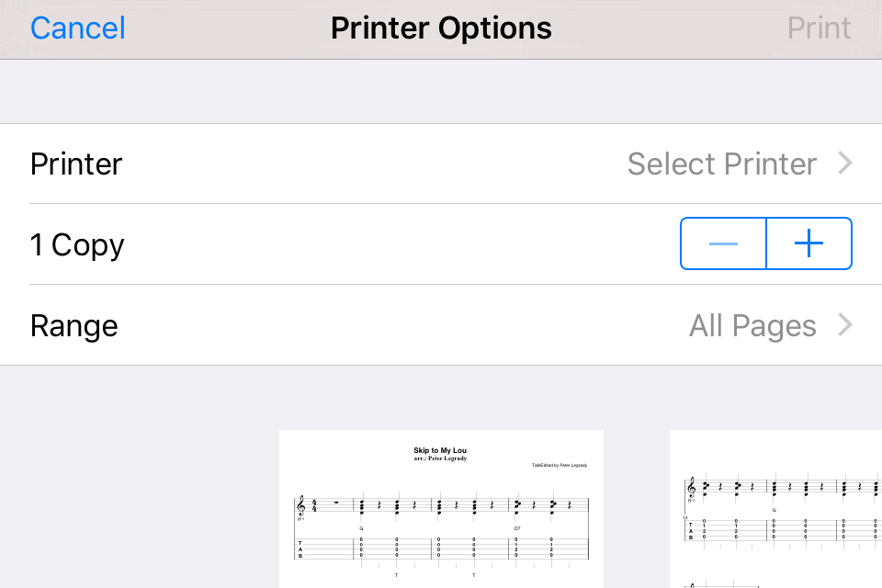Click the treble clef on first page
The width and height of the screenshot is (882, 588).
(x=300, y=506)
